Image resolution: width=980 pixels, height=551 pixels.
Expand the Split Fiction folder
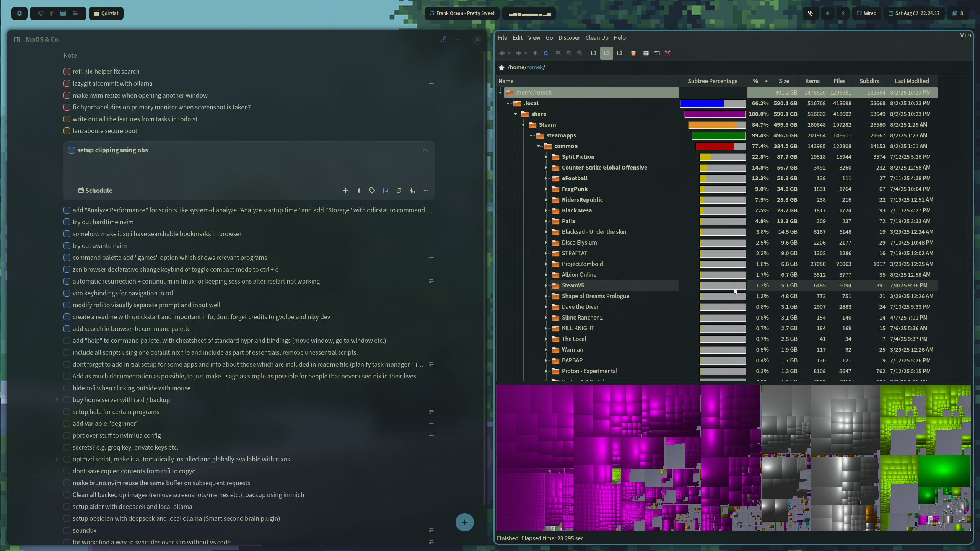[546, 157]
